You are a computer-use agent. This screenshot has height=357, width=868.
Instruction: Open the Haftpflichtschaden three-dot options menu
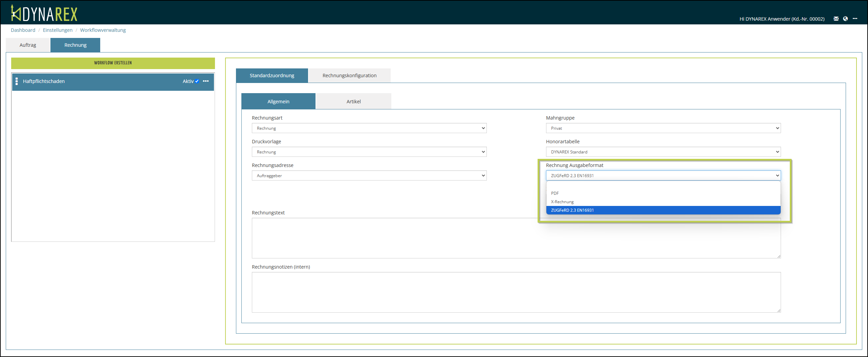(x=206, y=81)
